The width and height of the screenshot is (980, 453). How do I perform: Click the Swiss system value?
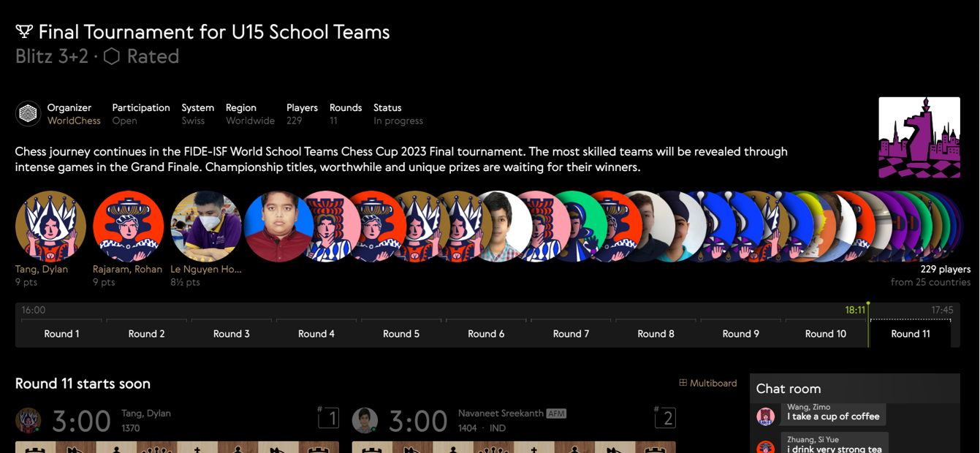coord(193,121)
